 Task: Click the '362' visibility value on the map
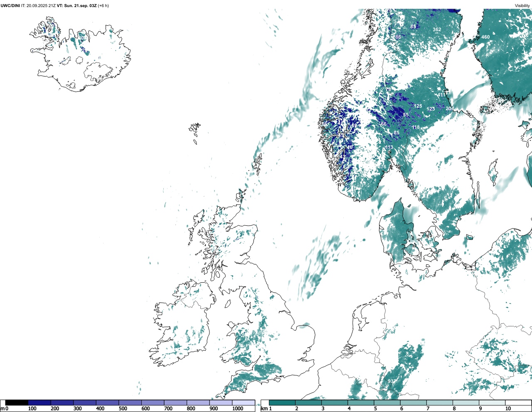(x=437, y=30)
